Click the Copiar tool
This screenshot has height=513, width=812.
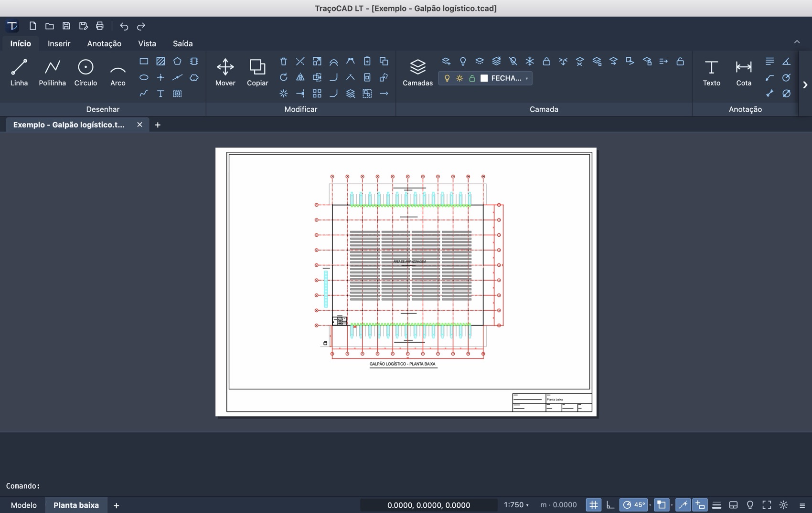257,73
